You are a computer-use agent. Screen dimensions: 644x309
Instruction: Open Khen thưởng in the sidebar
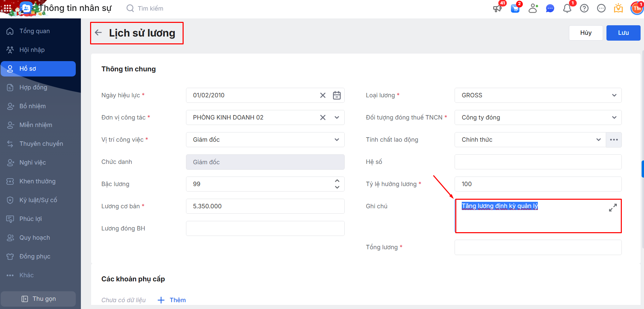click(37, 181)
